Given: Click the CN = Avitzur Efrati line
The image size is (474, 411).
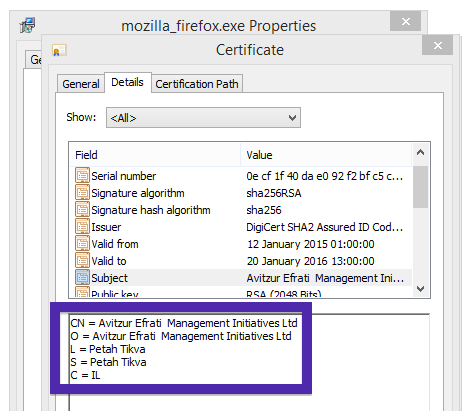Looking at the screenshot, I should tap(184, 323).
